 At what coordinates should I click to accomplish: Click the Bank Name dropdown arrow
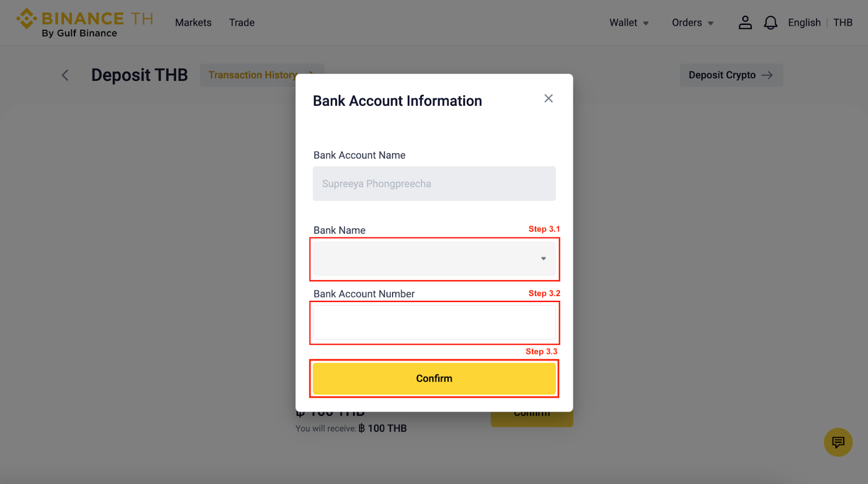(x=543, y=259)
